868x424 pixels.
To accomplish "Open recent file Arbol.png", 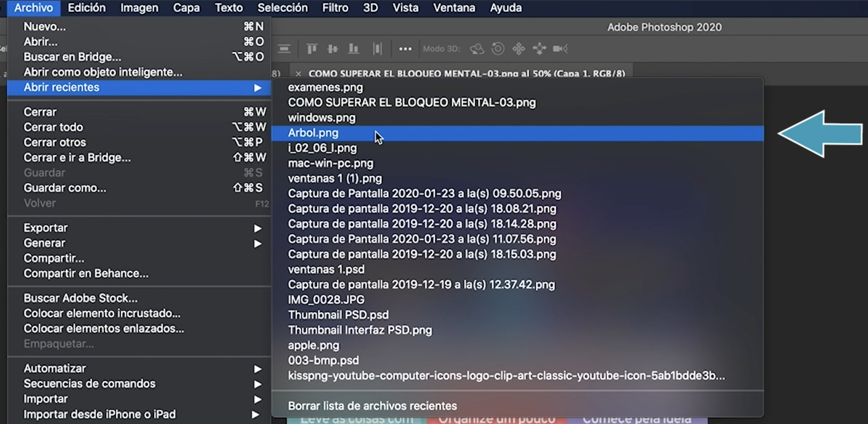I will [x=517, y=133].
